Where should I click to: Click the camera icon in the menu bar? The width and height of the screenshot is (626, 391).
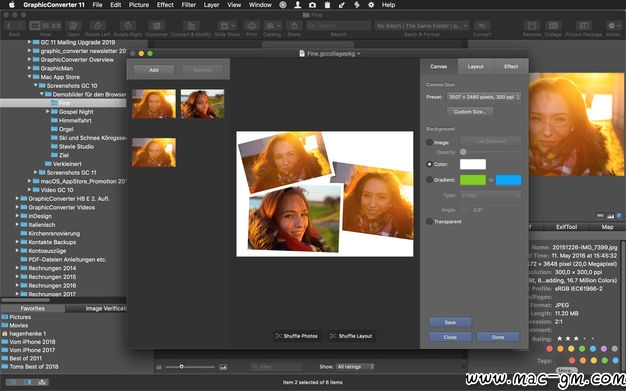coord(313,5)
